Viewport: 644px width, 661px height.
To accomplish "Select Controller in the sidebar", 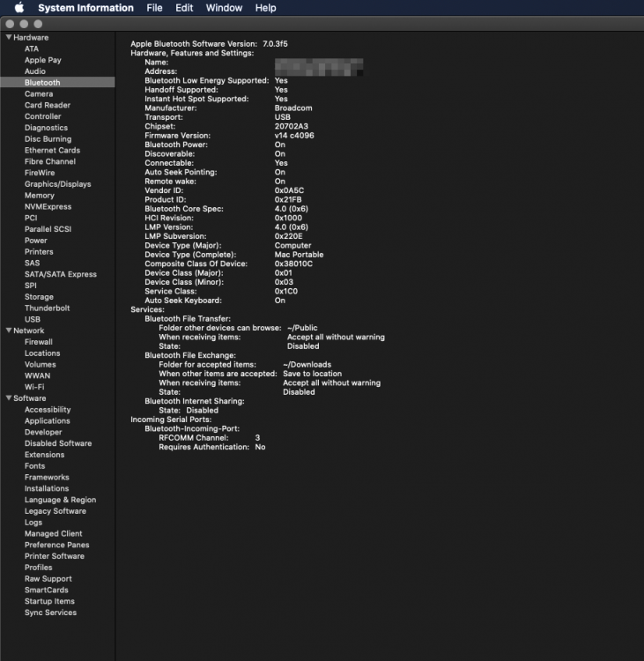I will pyautogui.click(x=42, y=116).
